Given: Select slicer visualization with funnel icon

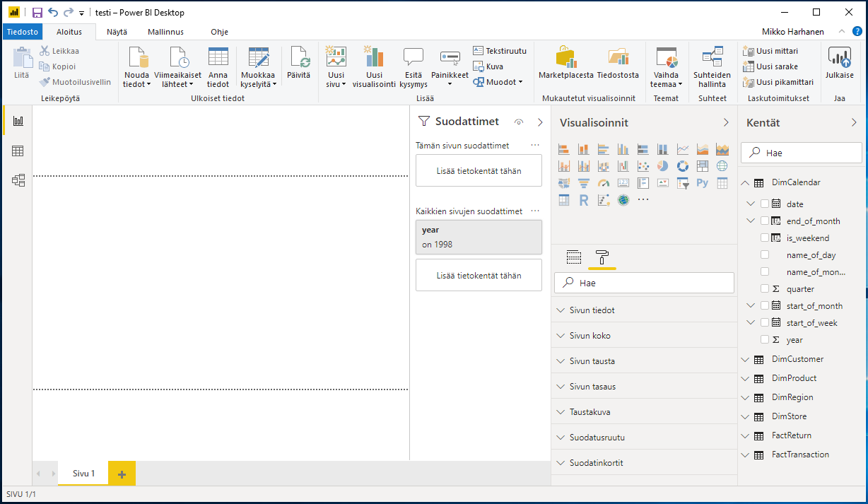Looking at the screenshot, I should pyautogui.click(x=683, y=183).
